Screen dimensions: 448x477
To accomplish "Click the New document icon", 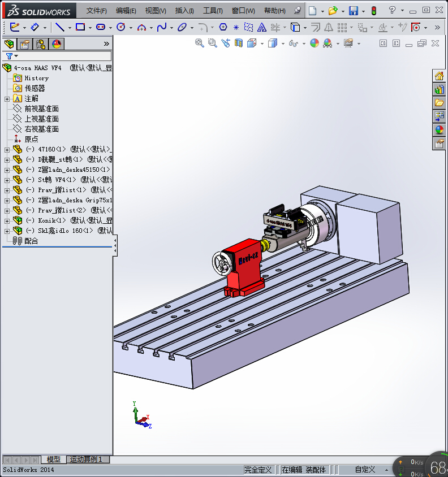I will pos(312,11).
